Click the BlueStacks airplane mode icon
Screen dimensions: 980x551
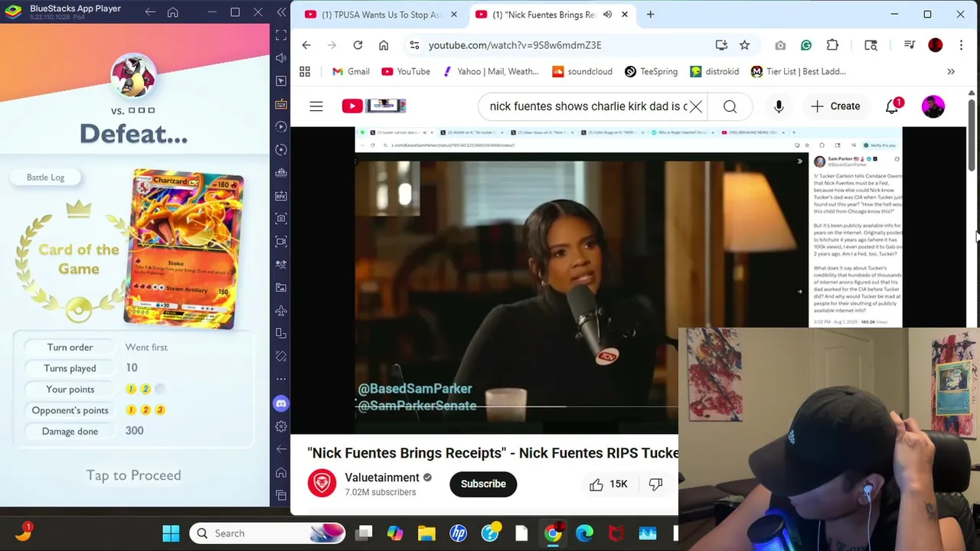(281, 311)
